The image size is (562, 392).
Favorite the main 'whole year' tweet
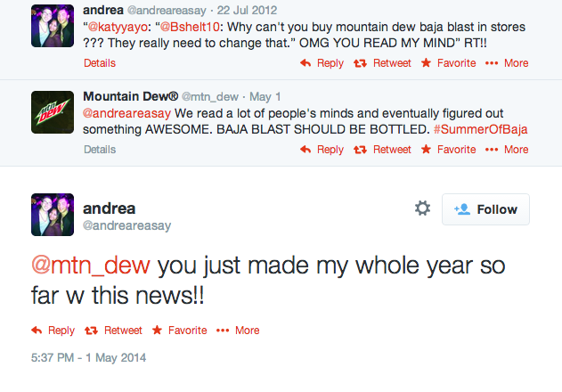coord(180,331)
